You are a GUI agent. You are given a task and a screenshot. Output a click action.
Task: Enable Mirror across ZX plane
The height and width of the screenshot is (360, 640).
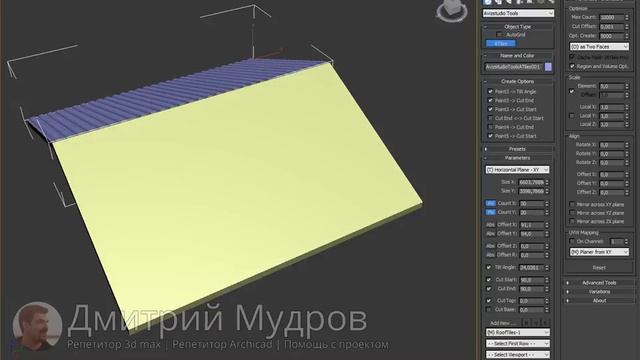point(572,222)
